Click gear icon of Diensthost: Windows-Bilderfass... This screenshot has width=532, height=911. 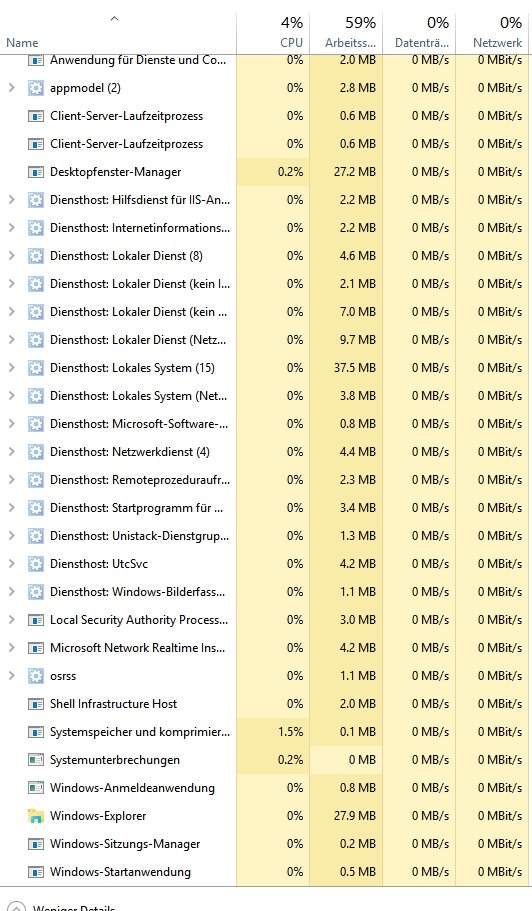pos(36,591)
